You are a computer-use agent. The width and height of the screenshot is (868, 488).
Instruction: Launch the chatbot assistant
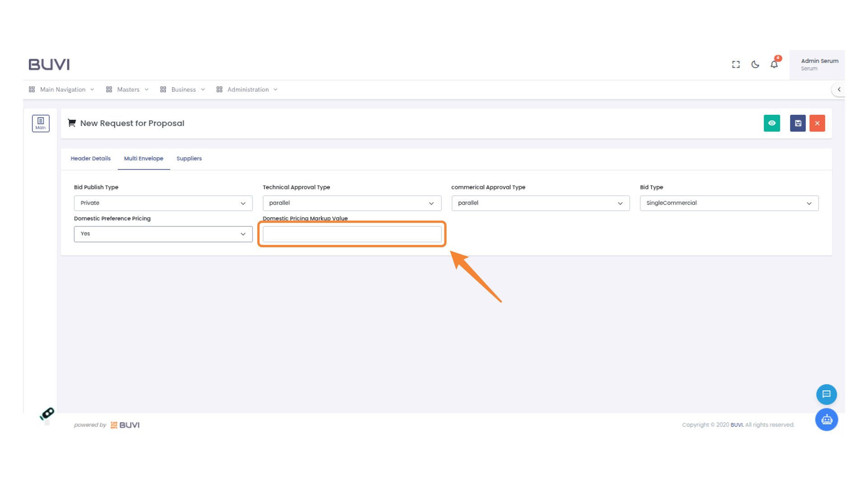click(x=826, y=419)
